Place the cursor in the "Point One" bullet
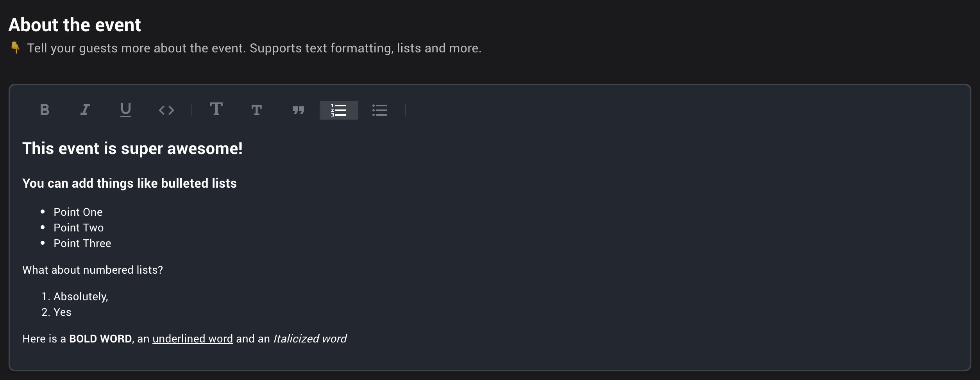980x380 pixels. point(78,212)
